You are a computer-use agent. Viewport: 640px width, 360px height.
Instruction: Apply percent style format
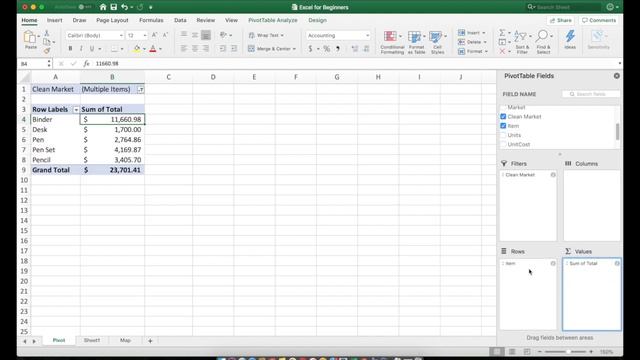point(327,49)
